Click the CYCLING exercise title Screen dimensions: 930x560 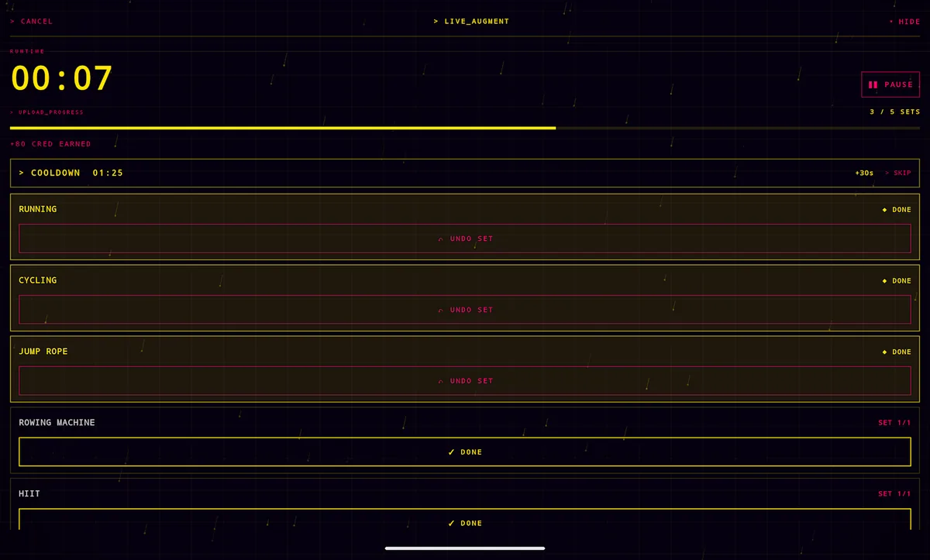point(38,280)
